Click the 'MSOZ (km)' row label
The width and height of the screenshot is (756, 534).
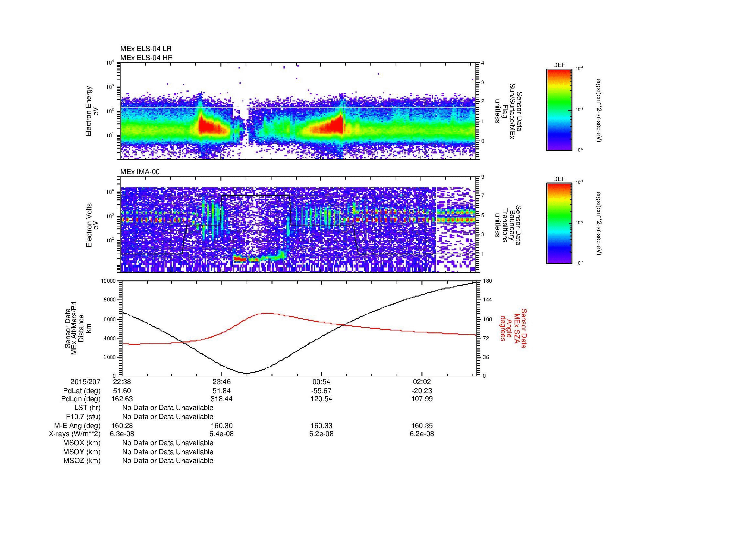tap(82, 461)
